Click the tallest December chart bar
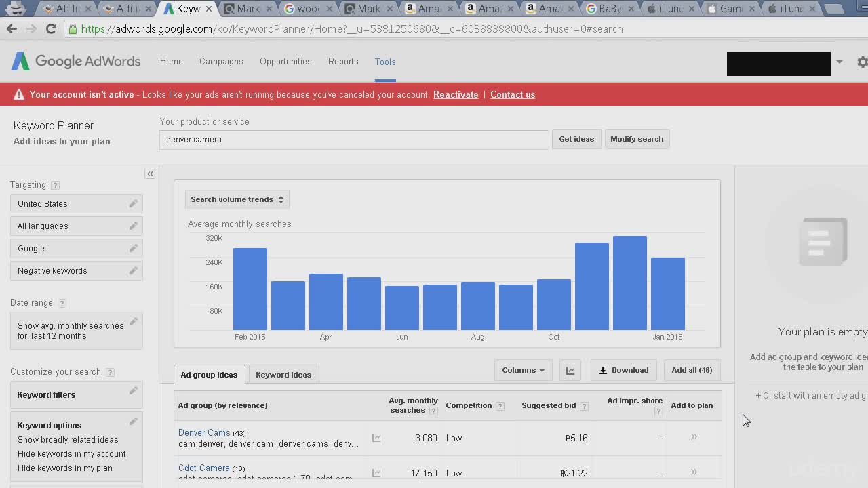 (629, 283)
